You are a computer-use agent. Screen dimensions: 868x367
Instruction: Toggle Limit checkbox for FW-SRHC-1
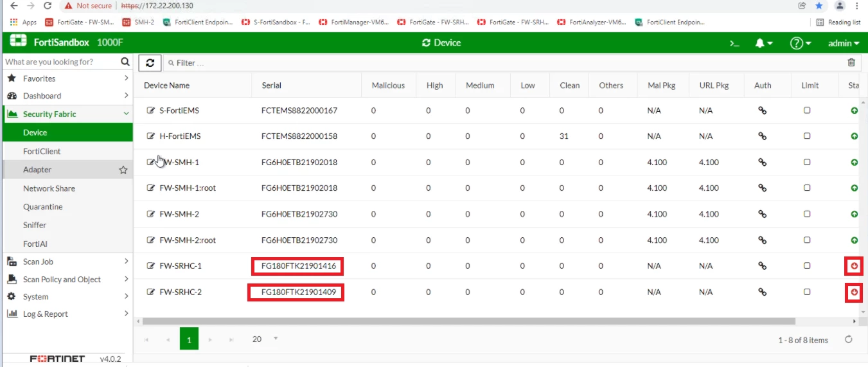(x=807, y=266)
